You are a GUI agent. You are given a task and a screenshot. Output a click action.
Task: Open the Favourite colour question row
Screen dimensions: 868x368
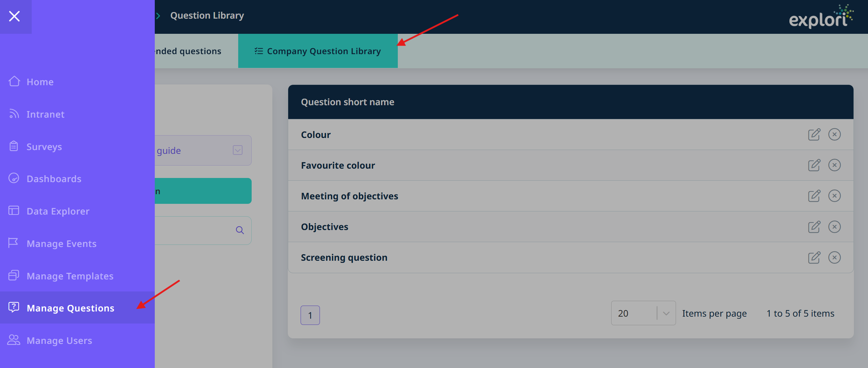coord(338,165)
